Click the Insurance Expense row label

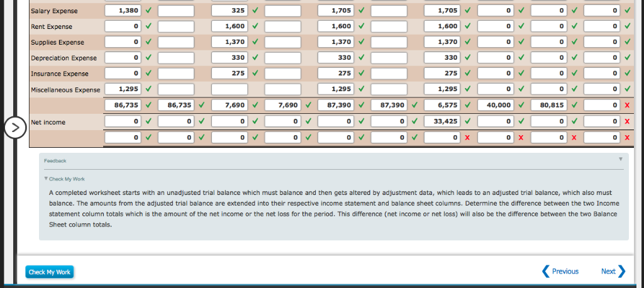[60, 74]
